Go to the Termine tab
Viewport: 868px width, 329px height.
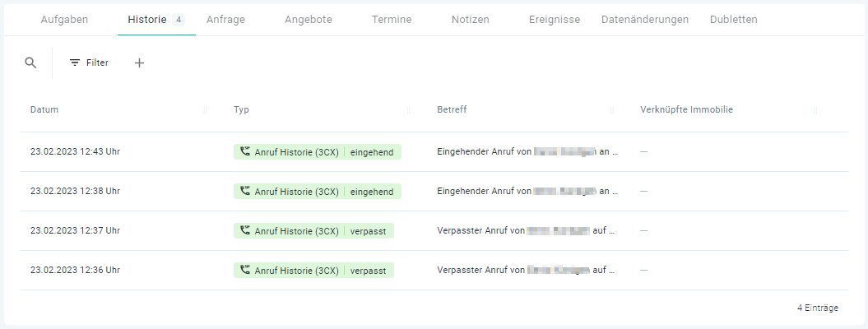point(392,20)
